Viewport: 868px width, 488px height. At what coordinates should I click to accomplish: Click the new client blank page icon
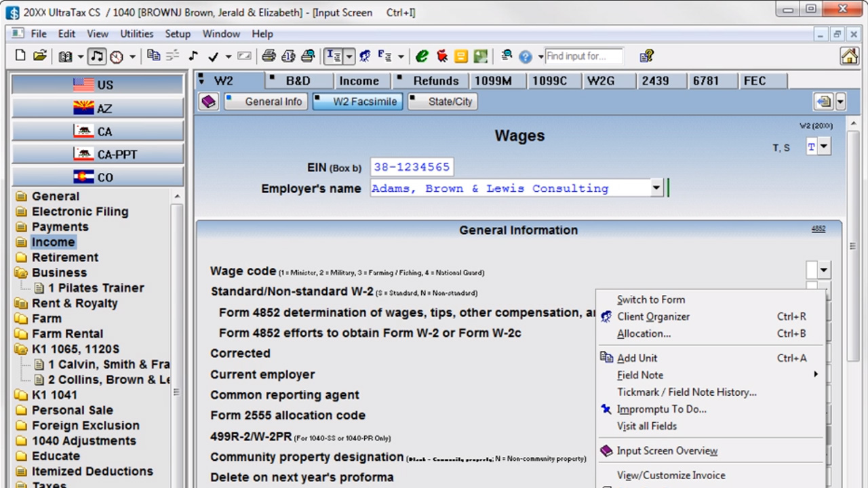click(20, 56)
